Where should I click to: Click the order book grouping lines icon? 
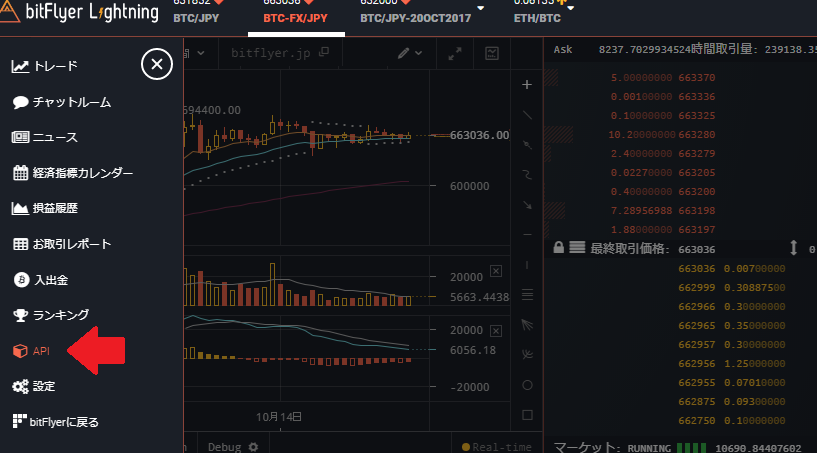(577, 247)
